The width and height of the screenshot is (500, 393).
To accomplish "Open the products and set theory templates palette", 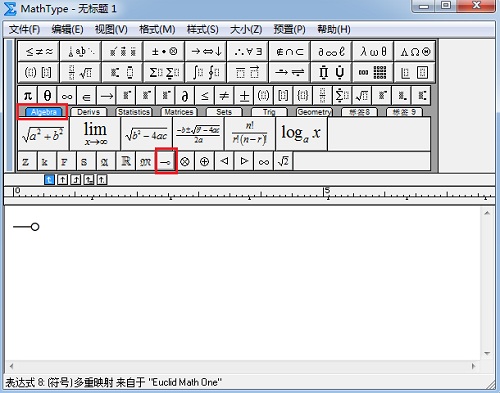I will point(331,72).
